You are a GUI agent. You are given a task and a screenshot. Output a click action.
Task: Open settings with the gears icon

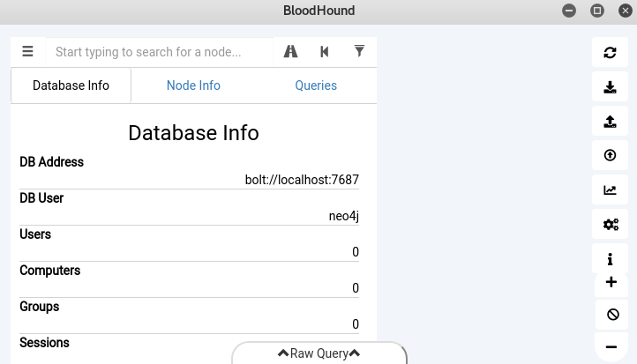pyautogui.click(x=610, y=224)
